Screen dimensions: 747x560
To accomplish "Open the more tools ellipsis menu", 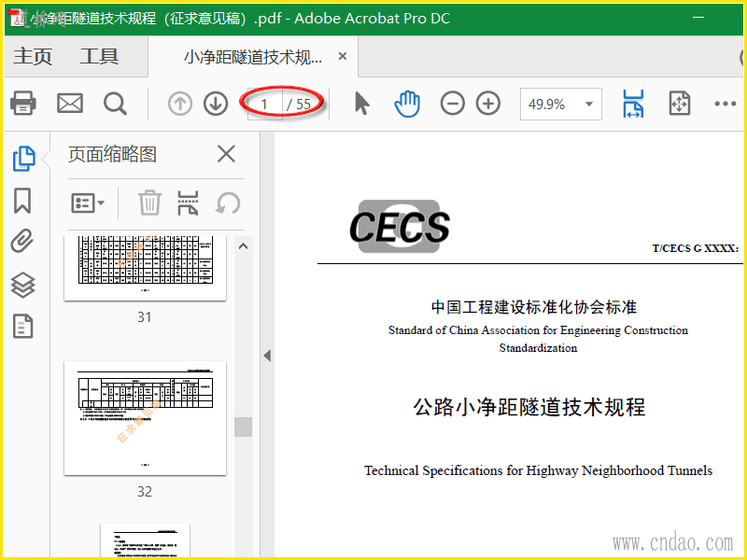I will [x=726, y=104].
